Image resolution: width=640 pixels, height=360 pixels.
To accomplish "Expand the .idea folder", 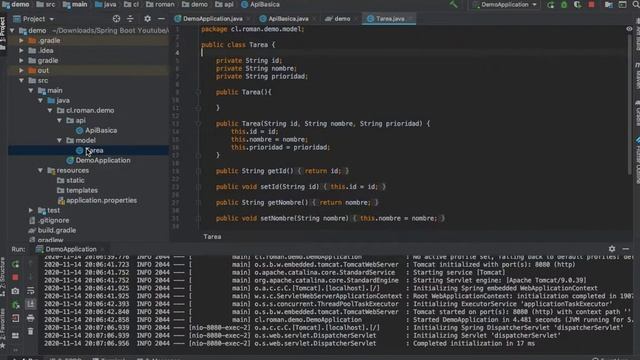I will 21,51.
